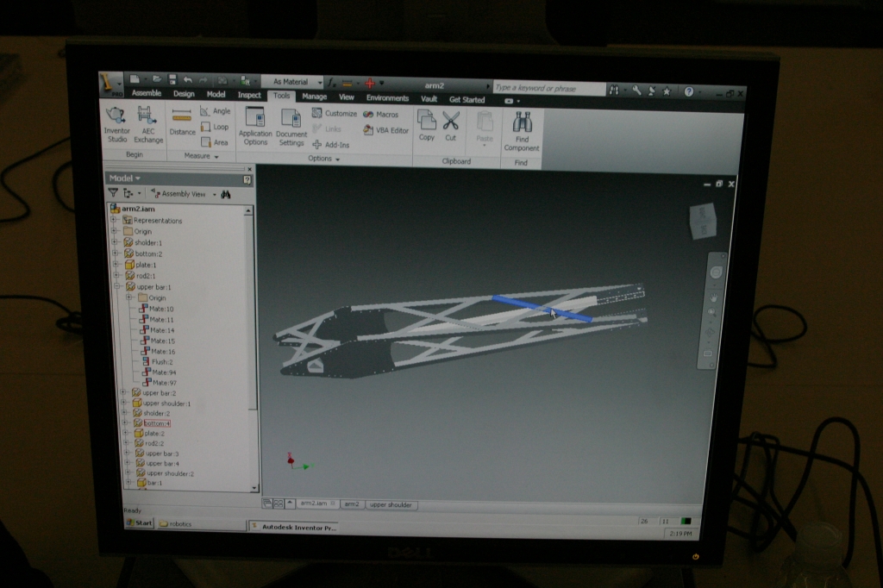Viewport: 883px width, 588px height.
Task: Select the Distance measure tool
Action: click(183, 123)
